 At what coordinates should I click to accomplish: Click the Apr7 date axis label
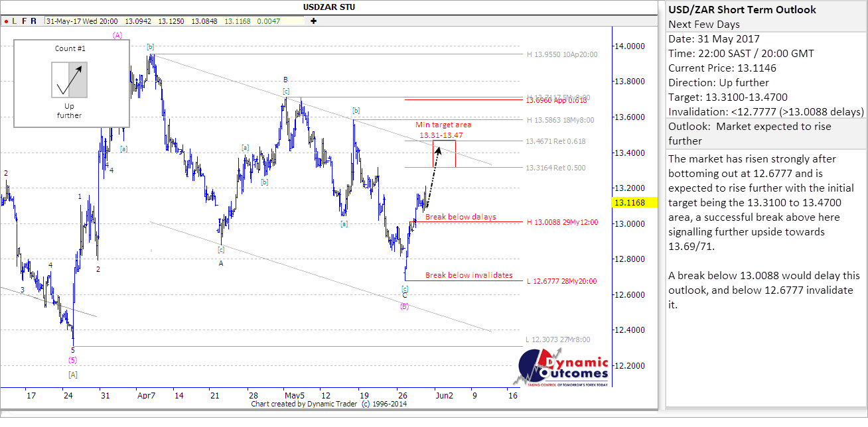coord(146,395)
